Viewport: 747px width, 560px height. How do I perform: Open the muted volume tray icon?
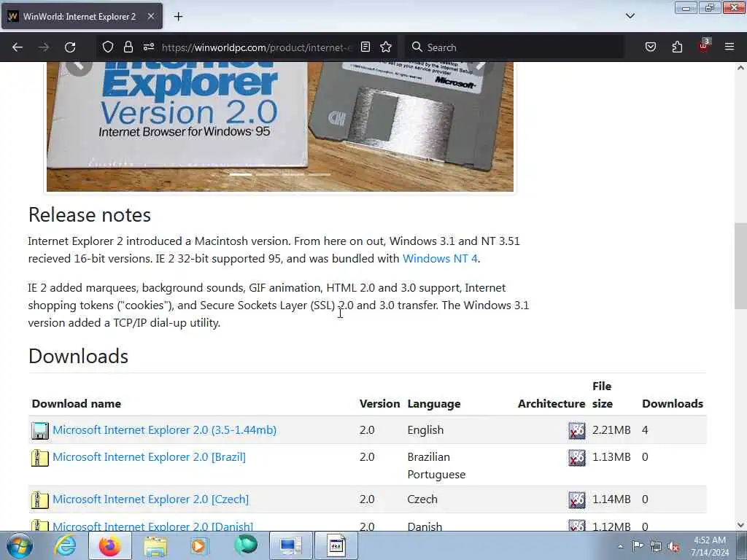673,547
